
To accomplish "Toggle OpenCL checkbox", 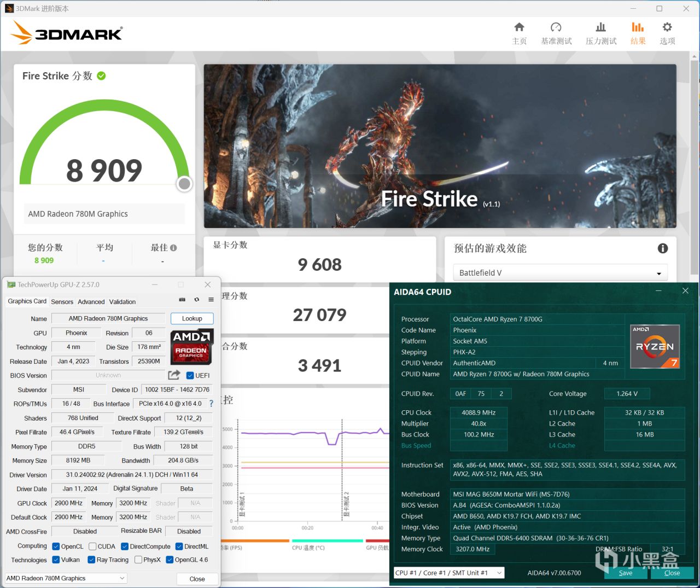I will click(x=56, y=546).
